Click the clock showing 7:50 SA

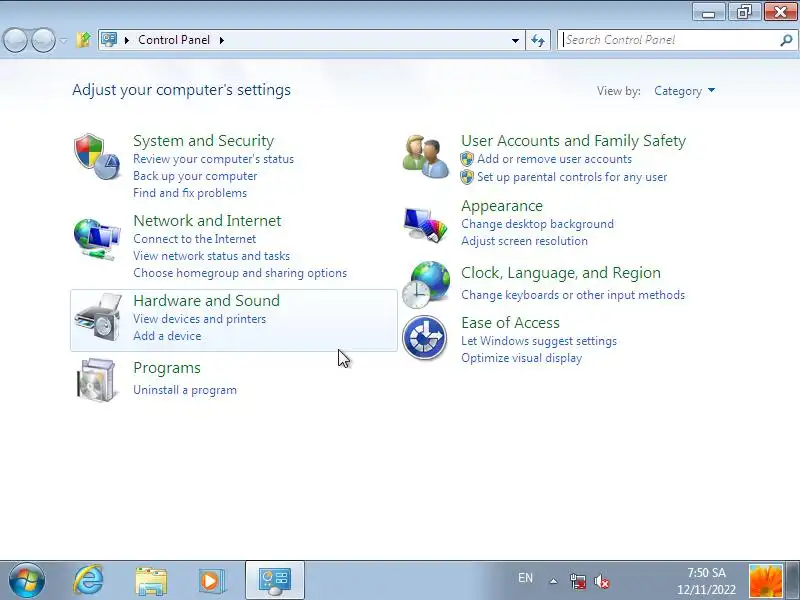pyautogui.click(x=706, y=573)
